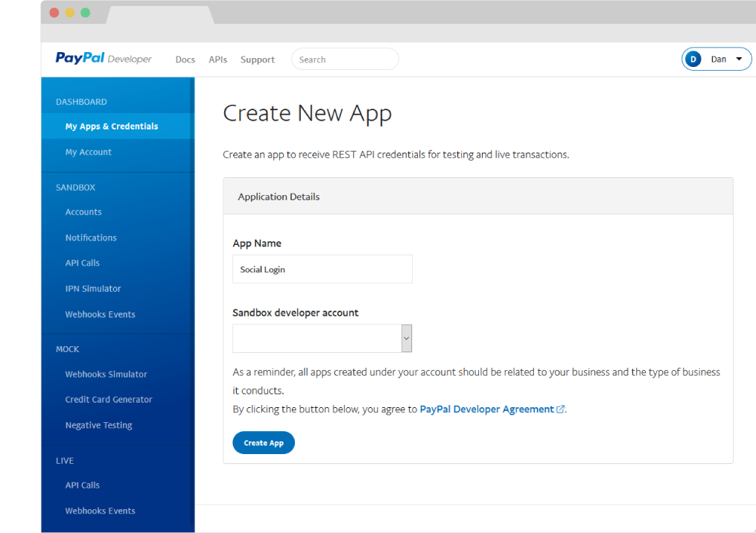Open Sandbox Notifications
Screen dimensions: 756x533
point(91,237)
